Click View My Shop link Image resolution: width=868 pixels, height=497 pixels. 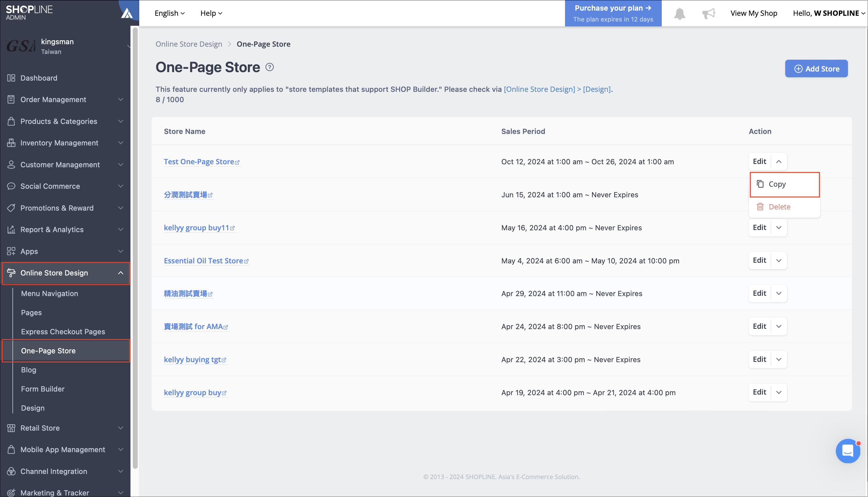[753, 13]
